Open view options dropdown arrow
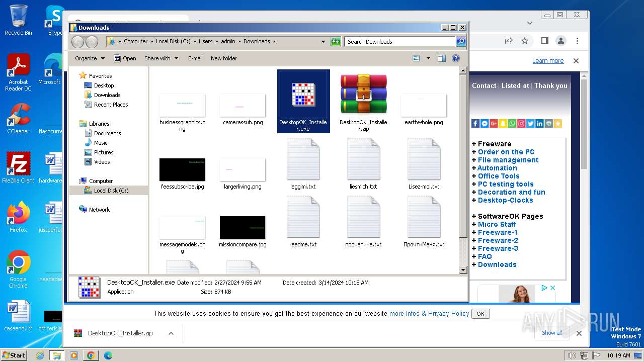The height and width of the screenshot is (362, 644). click(428, 58)
